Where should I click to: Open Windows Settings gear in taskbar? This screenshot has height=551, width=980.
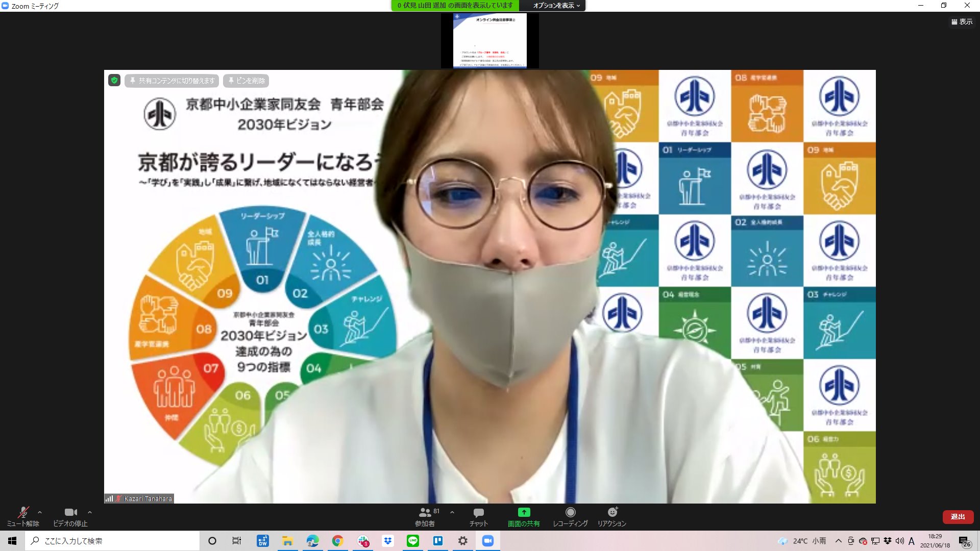(463, 541)
